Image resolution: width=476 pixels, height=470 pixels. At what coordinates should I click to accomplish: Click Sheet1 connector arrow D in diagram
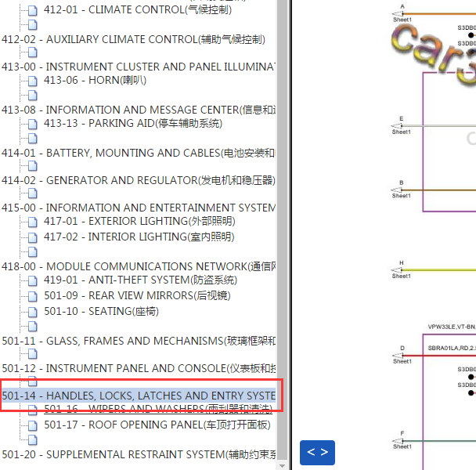click(x=398, y=355)
